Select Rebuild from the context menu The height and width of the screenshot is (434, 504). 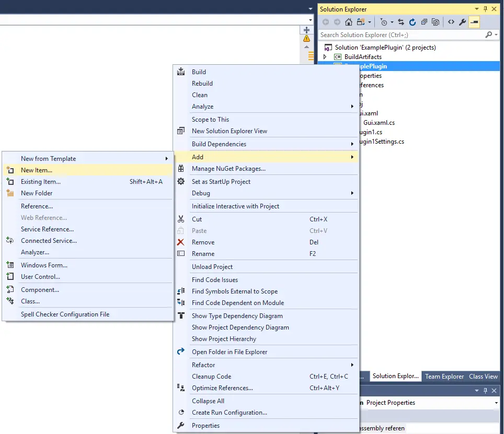coord(266,84)
